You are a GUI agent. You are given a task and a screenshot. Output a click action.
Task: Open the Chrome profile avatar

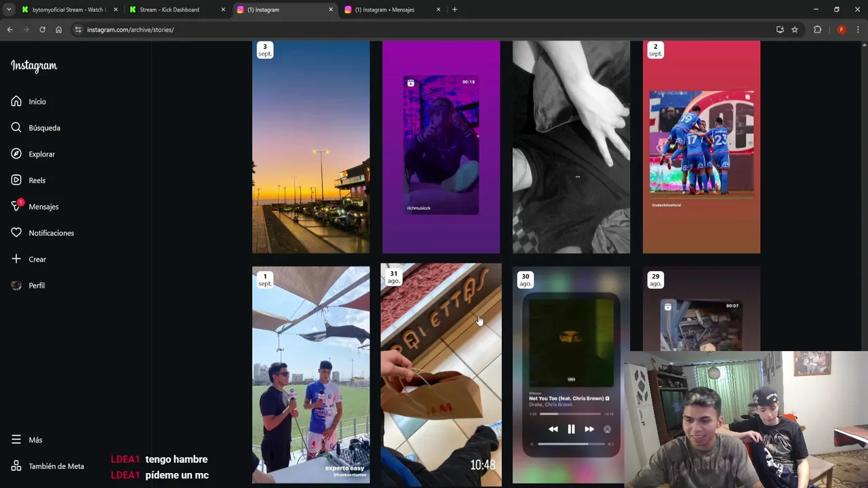point(842,30)
